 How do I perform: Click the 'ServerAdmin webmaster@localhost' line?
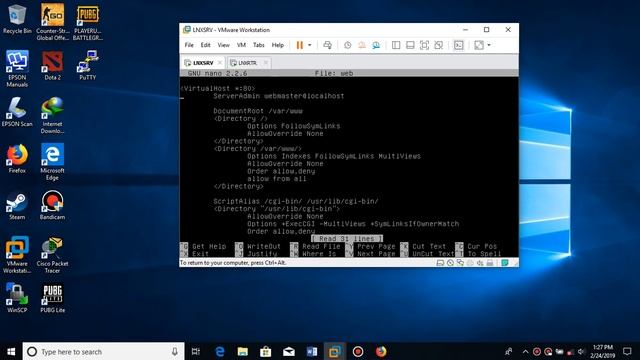[x=278, y=96]
